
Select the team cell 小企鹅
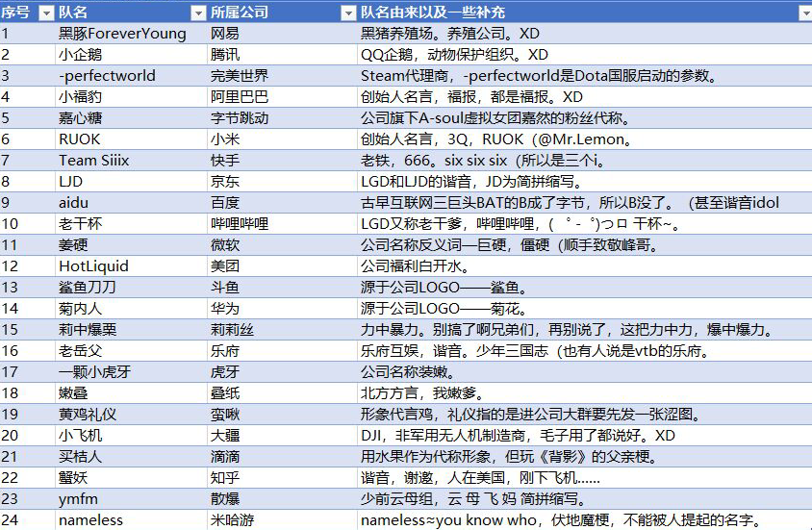(x=131, y=54)
